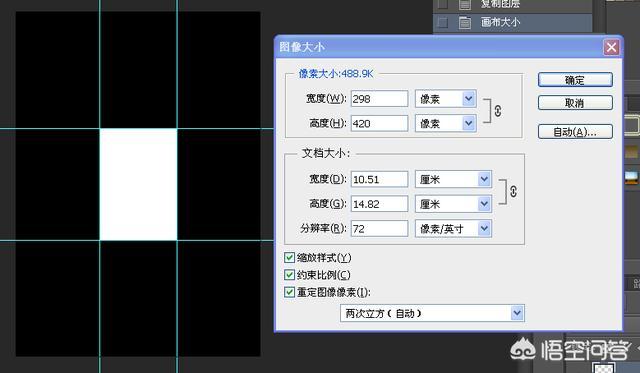This screenshot has width=640, height=373.
Task: Click chain link icon beside pixel dimensions
Action: point(498,111)
